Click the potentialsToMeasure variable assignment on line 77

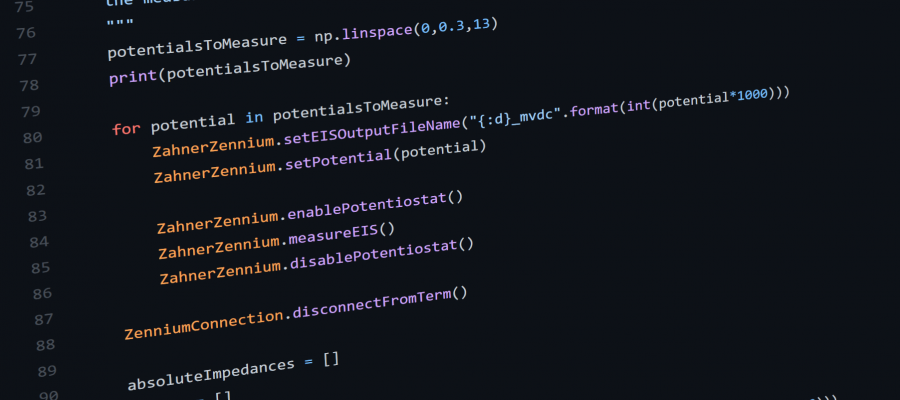click(x=197, y=46)
